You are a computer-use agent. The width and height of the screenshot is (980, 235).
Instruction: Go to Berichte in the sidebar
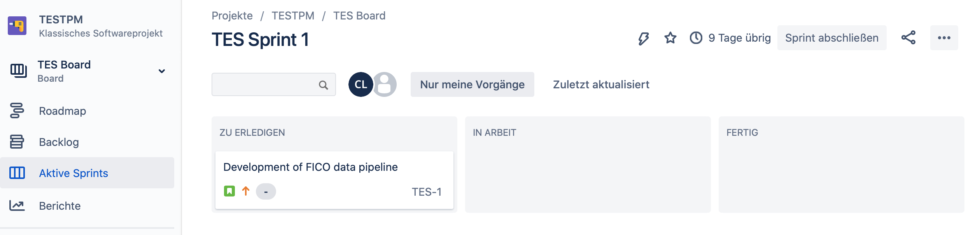click(x=59, y=206)
